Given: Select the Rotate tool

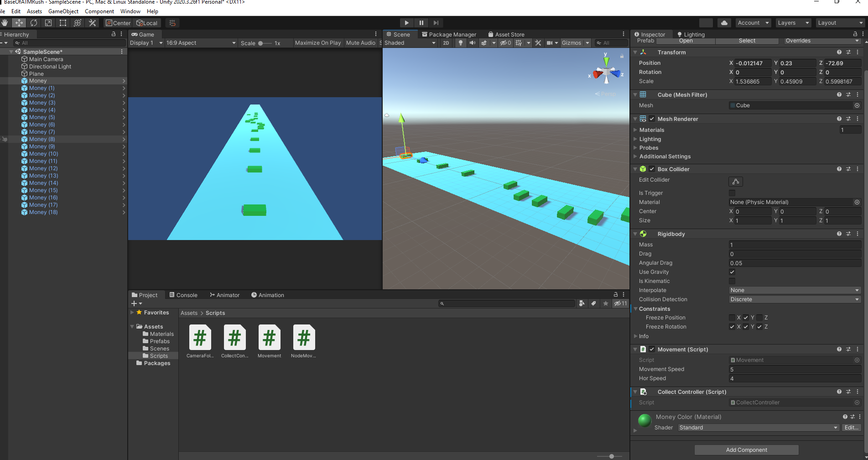Looking at the screenshot, I should coord(34,22).
